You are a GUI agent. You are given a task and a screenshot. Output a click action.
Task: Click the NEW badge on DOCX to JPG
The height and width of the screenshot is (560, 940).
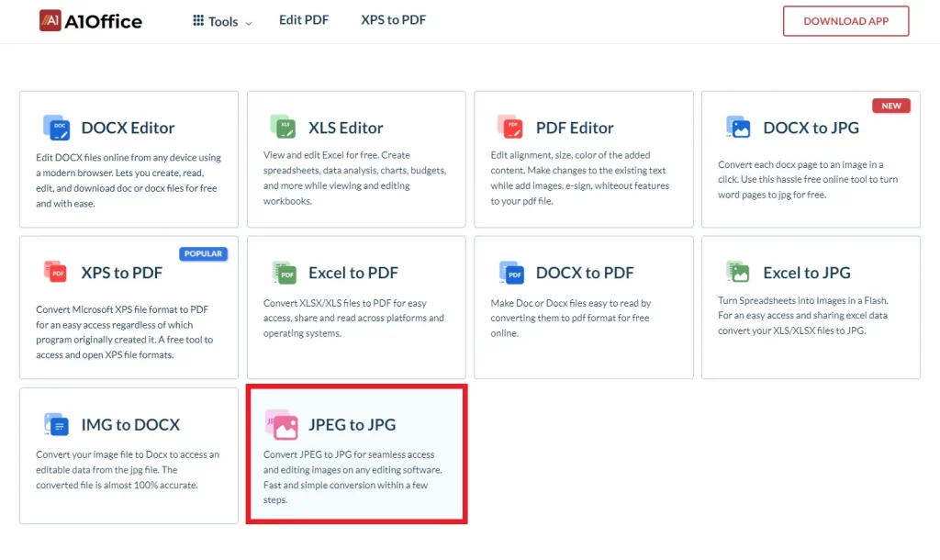[x=890, y=105]
